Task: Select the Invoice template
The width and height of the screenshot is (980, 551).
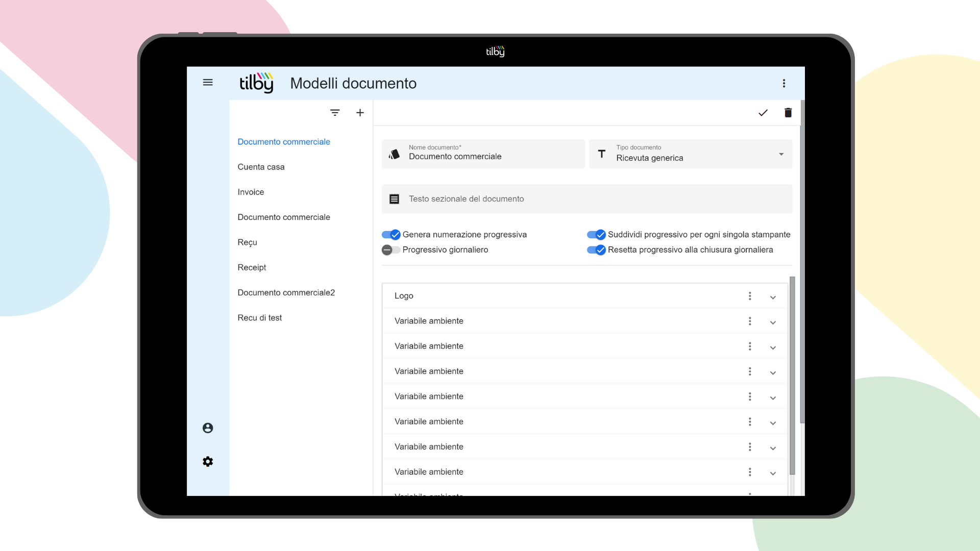Action: click(x=251, y=192)
